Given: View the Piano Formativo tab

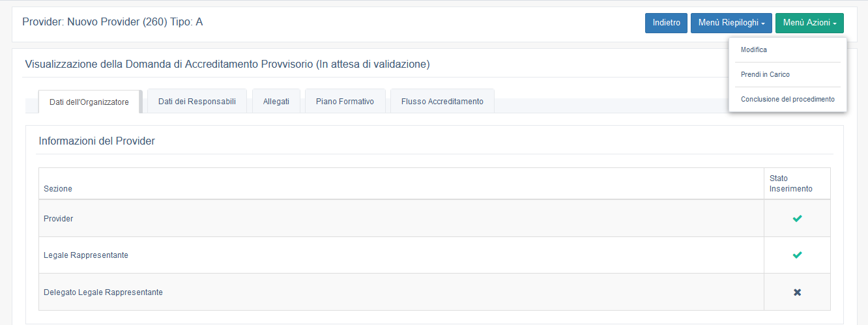Looking at the screenshot, I should point(345,102).
